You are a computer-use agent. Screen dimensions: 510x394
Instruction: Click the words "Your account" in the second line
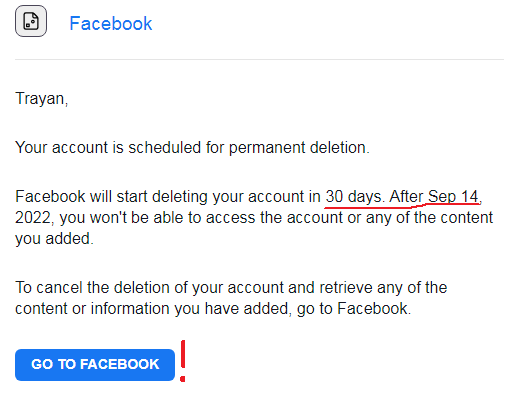point(62,148)
